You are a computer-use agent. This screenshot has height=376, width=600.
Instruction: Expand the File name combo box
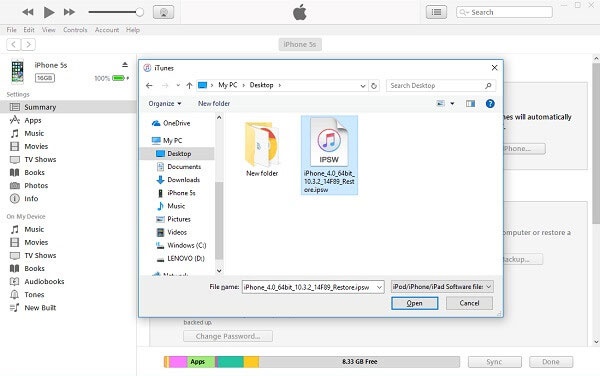379,287
